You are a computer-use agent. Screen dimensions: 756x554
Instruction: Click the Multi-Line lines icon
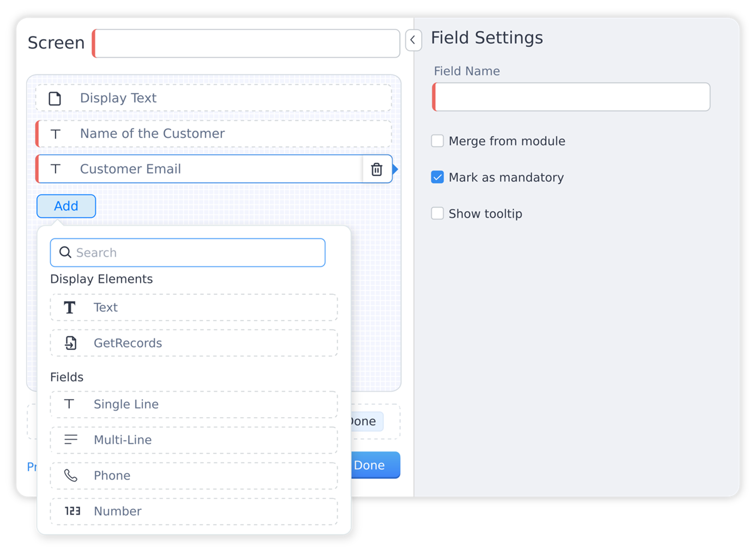pyautogui.click(x=70, y=439)
